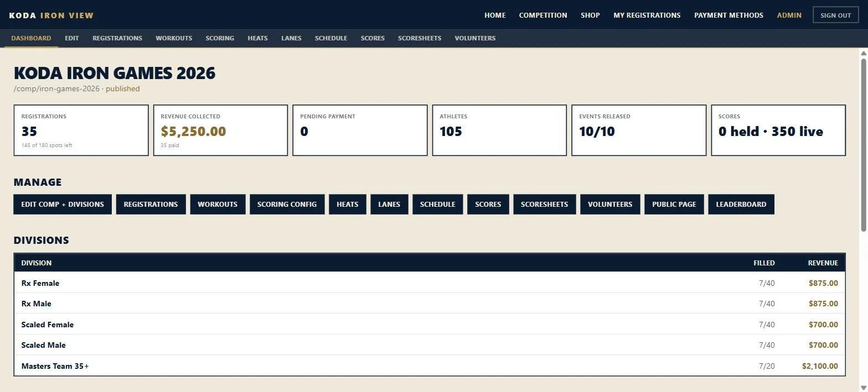Select the Rx Male division row
Screen dimensions: 868x392
430,304
